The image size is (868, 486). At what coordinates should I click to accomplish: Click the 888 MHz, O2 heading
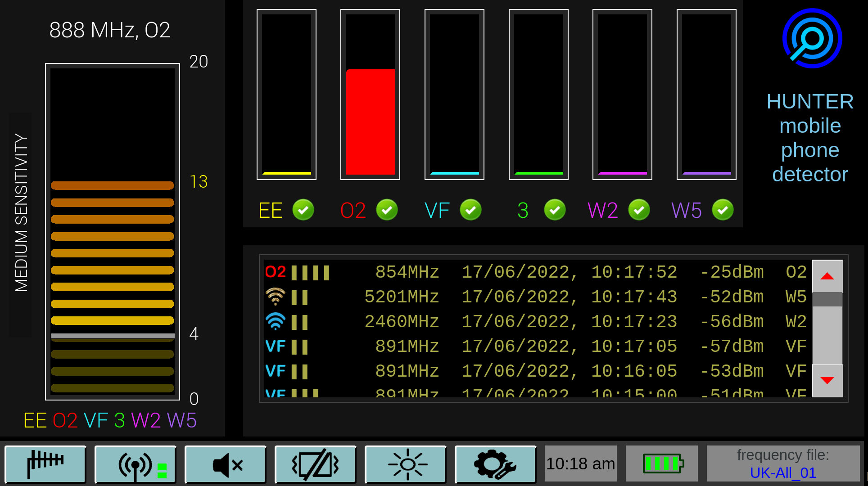tap(110, 30)
